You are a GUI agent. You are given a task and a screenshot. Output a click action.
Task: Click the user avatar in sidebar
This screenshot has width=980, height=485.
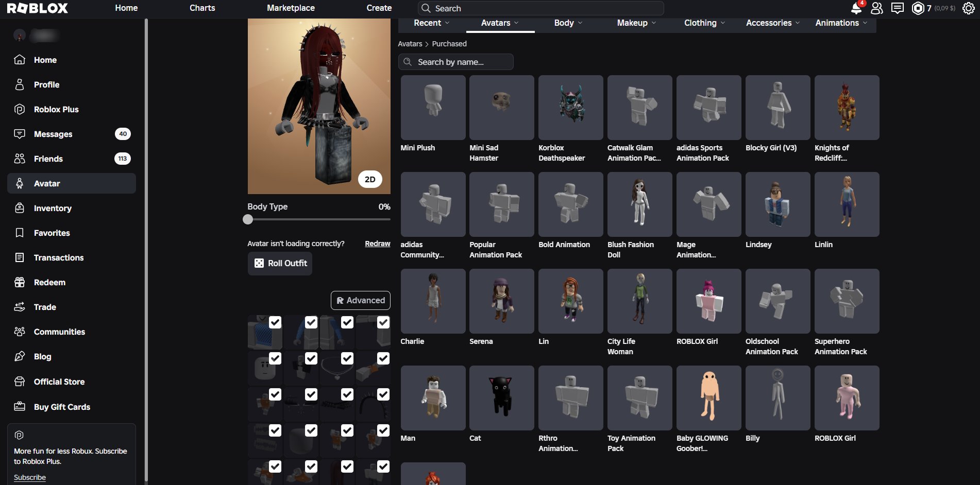(x=20, y=35)
